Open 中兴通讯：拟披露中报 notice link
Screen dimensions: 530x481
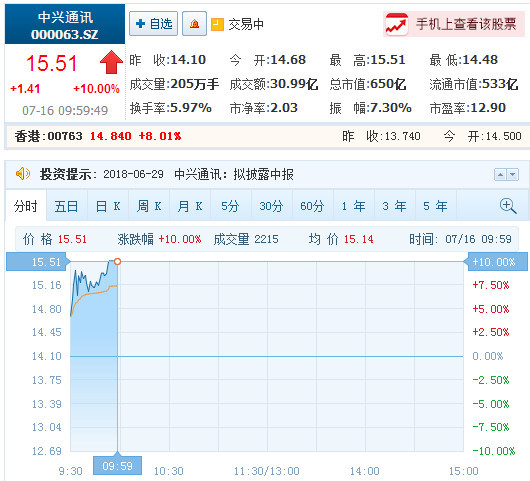coord(234,174)
